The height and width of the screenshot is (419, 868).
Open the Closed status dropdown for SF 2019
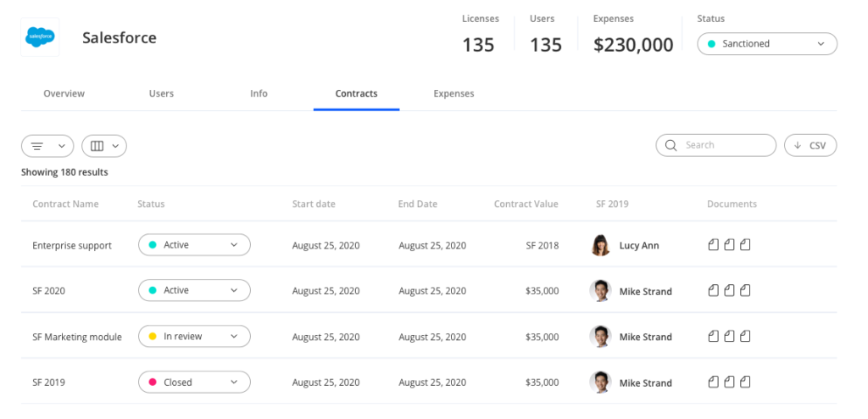(x=194, y=383)
